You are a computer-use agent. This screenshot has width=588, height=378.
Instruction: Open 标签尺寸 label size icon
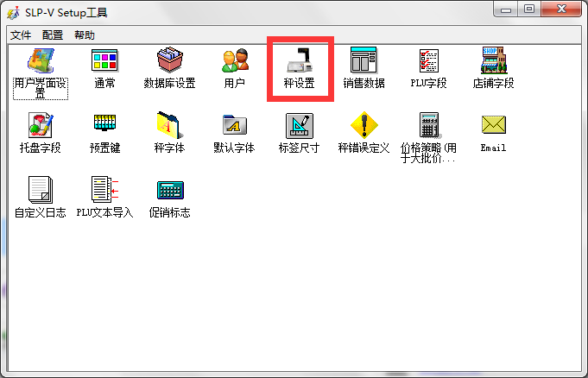[300, 126]
